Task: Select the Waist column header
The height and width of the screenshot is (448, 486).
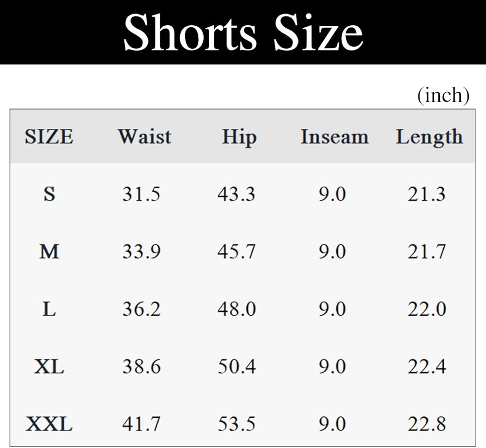Action: [x=144, y=137]
